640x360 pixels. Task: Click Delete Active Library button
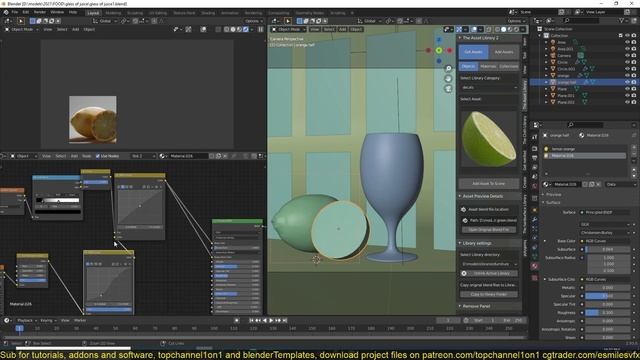pyautogui.click(x=489, y=273)
